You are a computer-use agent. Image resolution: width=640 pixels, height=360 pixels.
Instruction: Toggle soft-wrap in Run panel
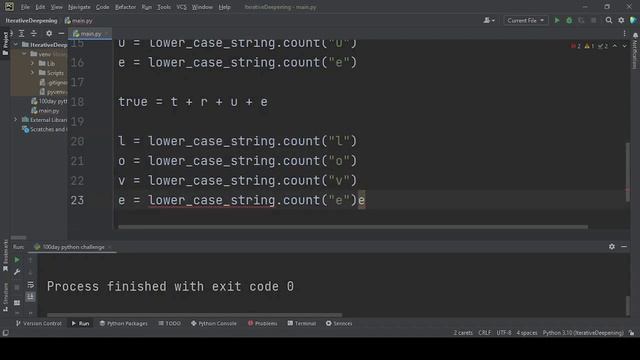[x=31, y=284]
